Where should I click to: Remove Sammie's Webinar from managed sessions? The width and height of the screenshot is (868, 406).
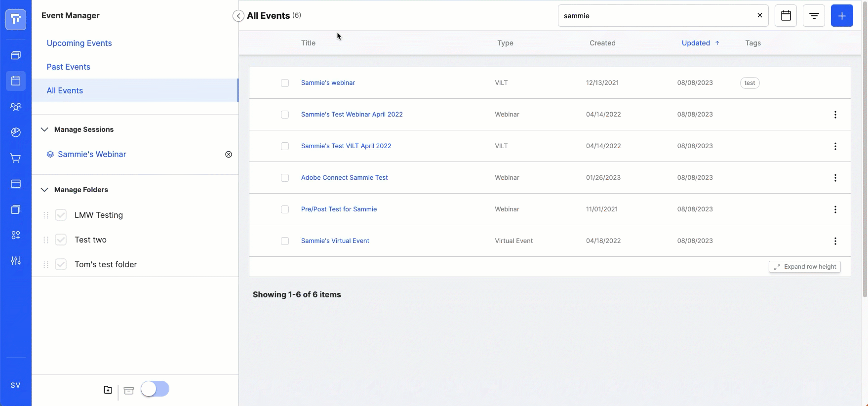click(229, 154)
